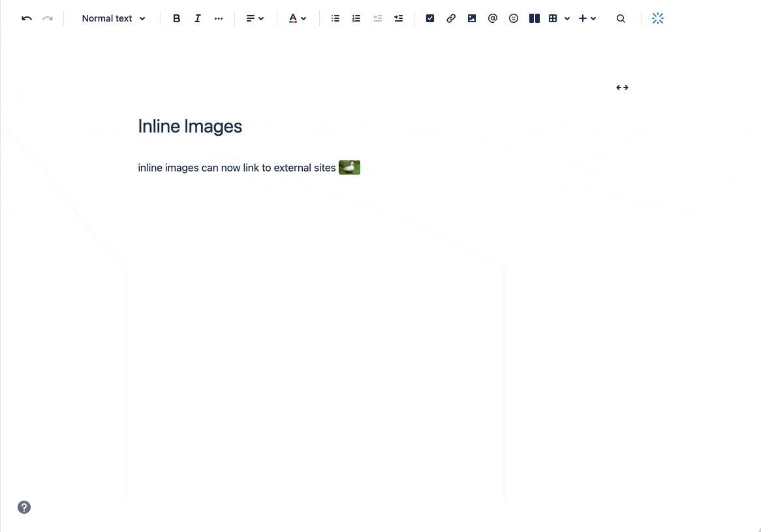761x532 pixels.
Task: Click the add image icon
Action: (472, 18)
